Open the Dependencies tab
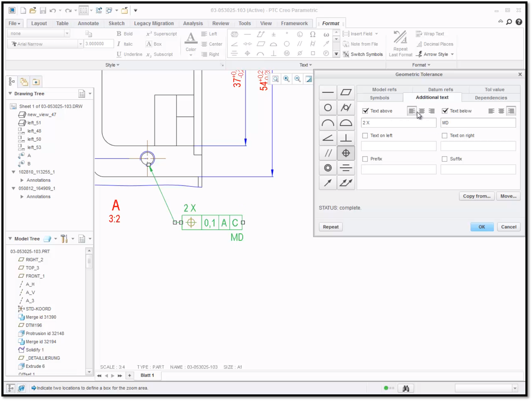The image size is (532, 401). 491,98
